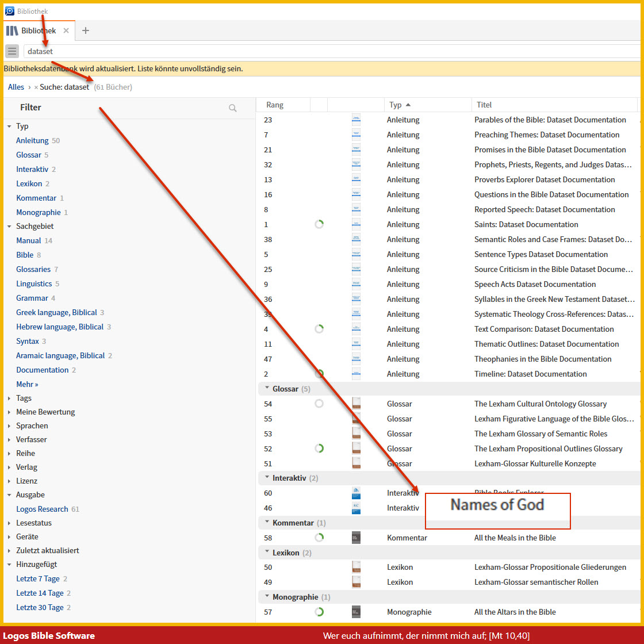This screenshot has width=644, height=644.
Task: Collapse the Ausgabe filter section
Action: (9, 495)
